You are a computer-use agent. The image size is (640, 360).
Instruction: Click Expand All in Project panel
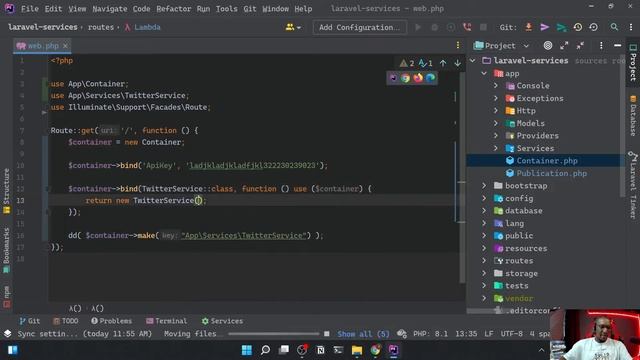pos(564,46)
